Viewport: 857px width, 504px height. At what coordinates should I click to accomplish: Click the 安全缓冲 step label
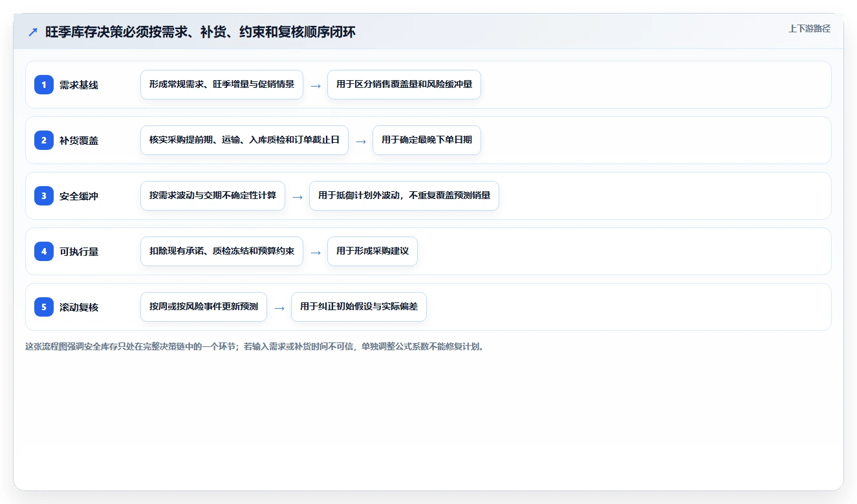(x=79, y=196)
